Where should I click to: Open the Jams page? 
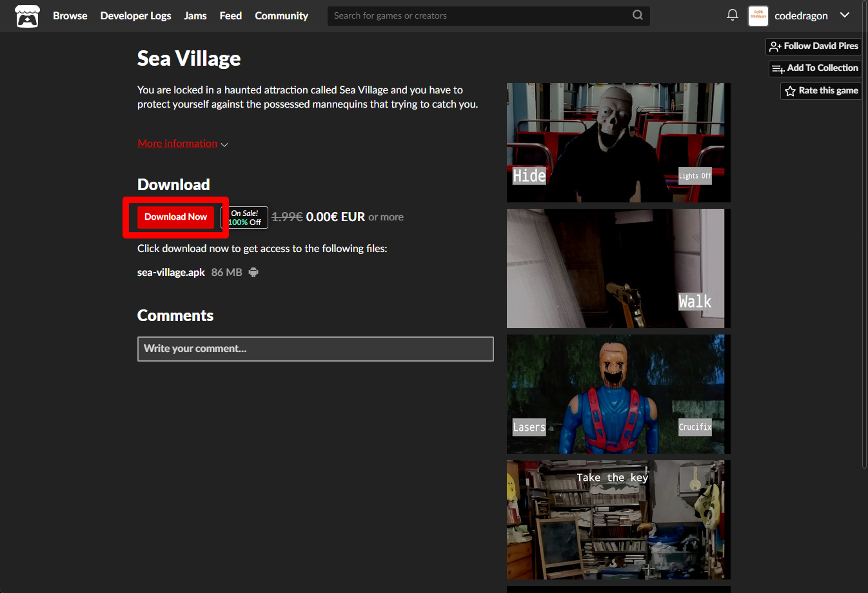pyautogui.click(x=195, y=15)
